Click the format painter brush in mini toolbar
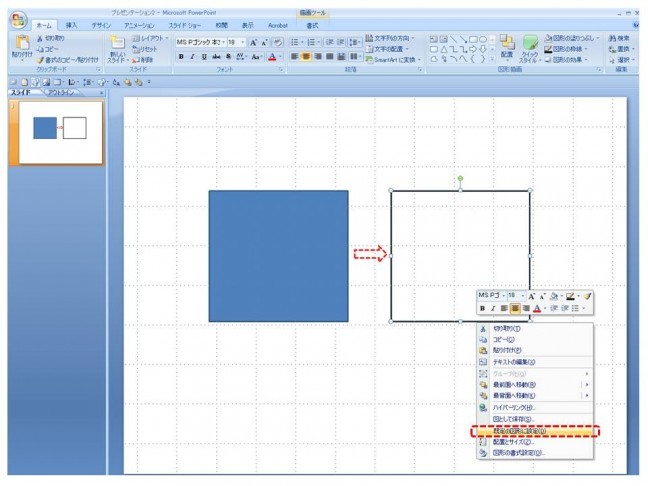Viewport: 648px width, 486px height. [x=588, y=296]
